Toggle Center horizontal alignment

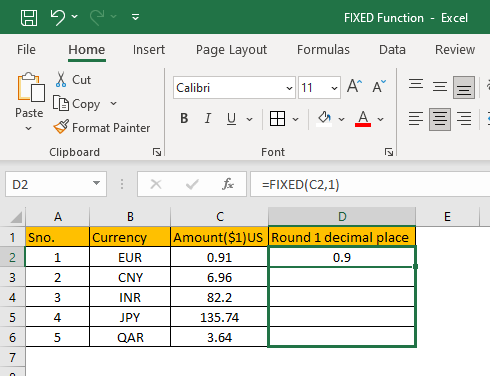point(440,119)
